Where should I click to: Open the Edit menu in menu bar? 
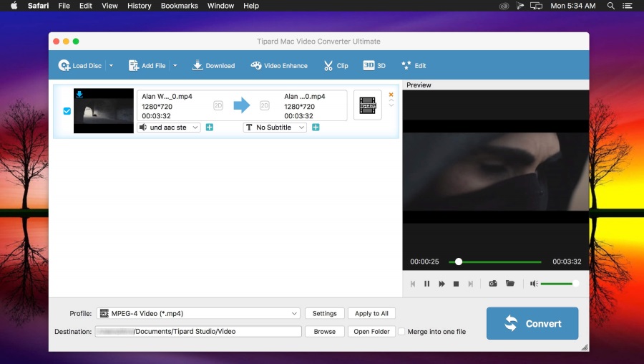[86, 6]
